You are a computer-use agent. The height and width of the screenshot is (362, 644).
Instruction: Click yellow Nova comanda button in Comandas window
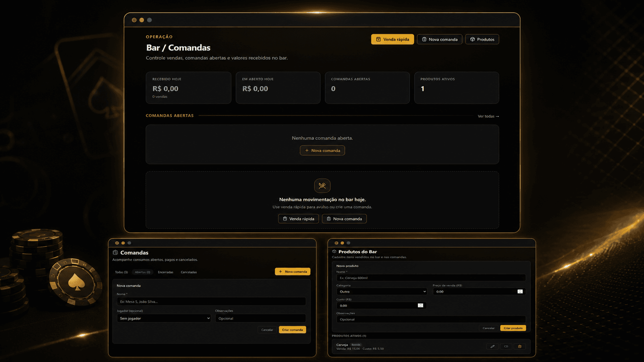(293, 272)
